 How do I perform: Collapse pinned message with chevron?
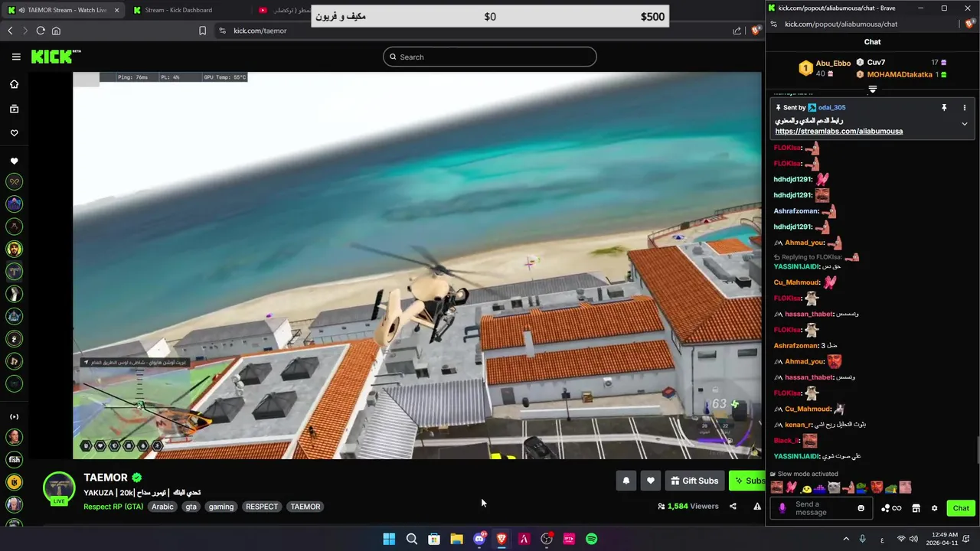click(964, 123)
